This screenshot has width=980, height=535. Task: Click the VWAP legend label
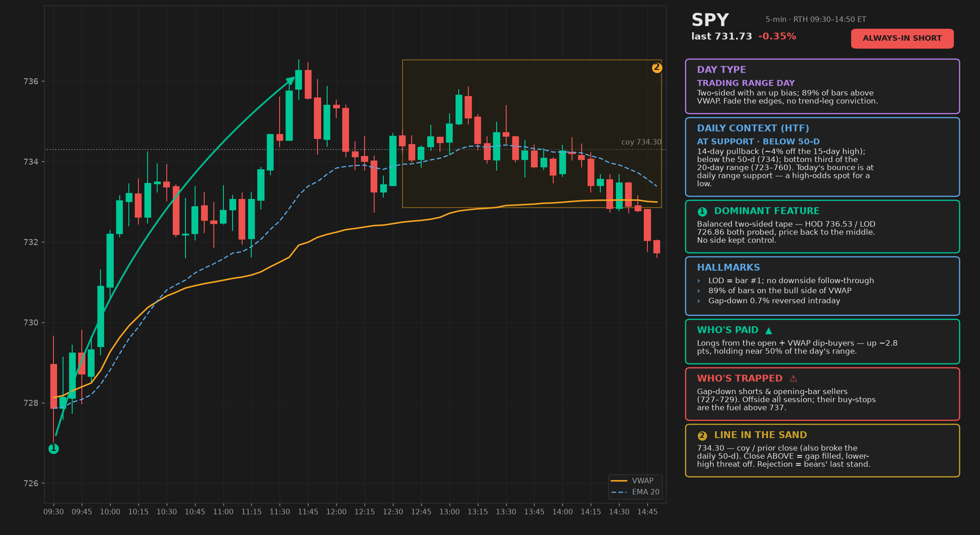point(642,481)
